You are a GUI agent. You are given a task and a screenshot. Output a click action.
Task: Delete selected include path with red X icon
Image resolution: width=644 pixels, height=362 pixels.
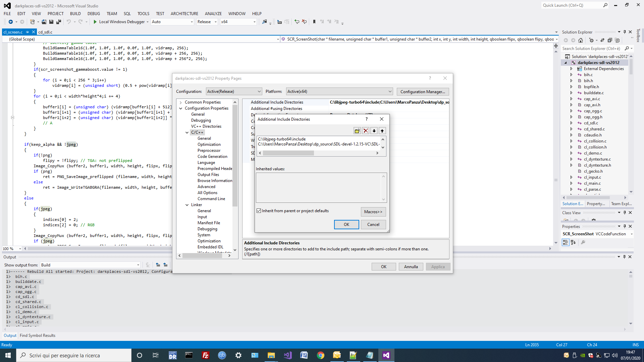tap(366, 130)
